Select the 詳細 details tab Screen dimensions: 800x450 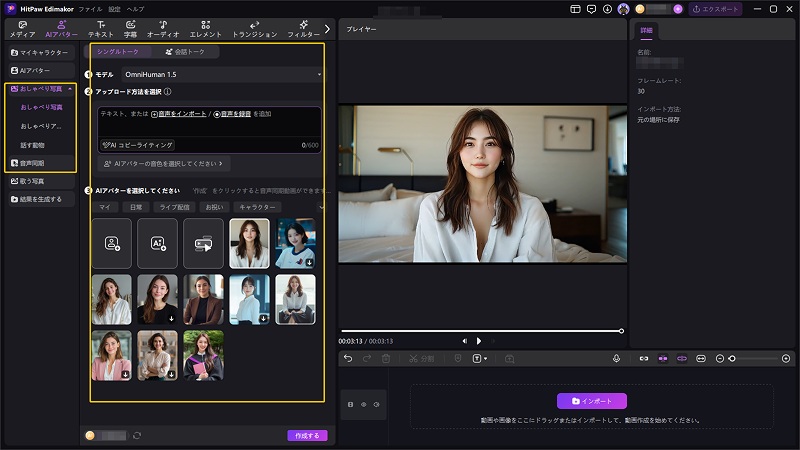pyautogui.click(x=646, y=31)
